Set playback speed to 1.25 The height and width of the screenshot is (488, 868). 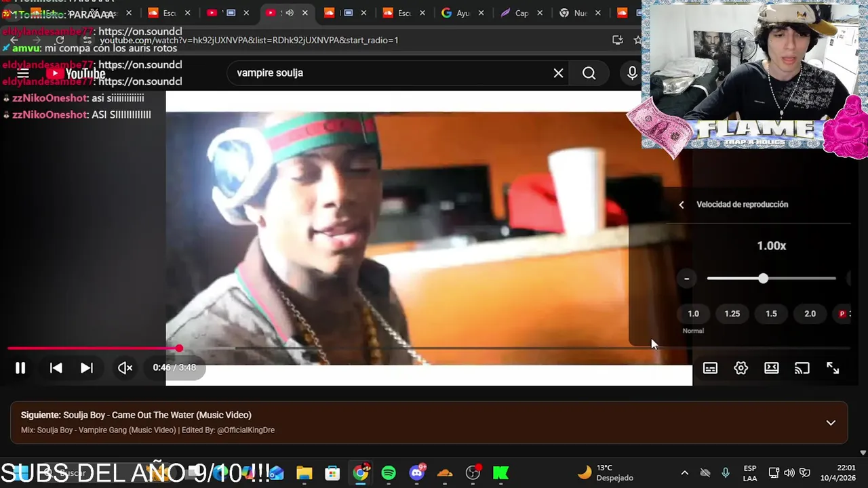click(x=732, y=314)
